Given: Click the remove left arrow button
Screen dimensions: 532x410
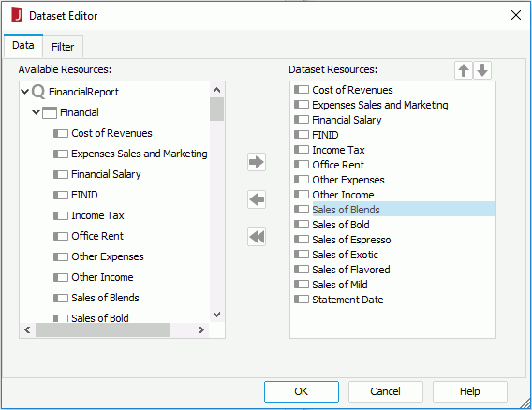Looking at the screenshot, I should coord(257,199).
